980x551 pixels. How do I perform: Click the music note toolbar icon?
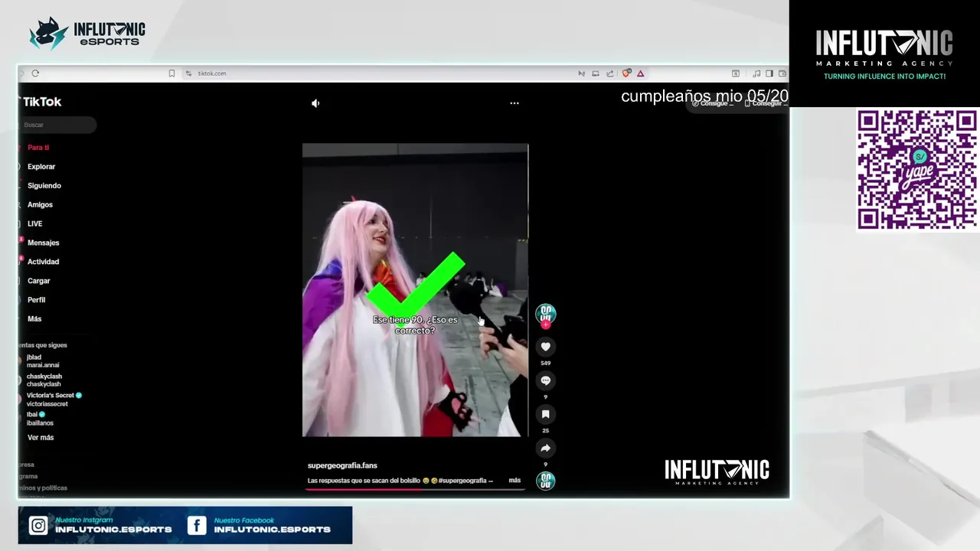(756, 73)
